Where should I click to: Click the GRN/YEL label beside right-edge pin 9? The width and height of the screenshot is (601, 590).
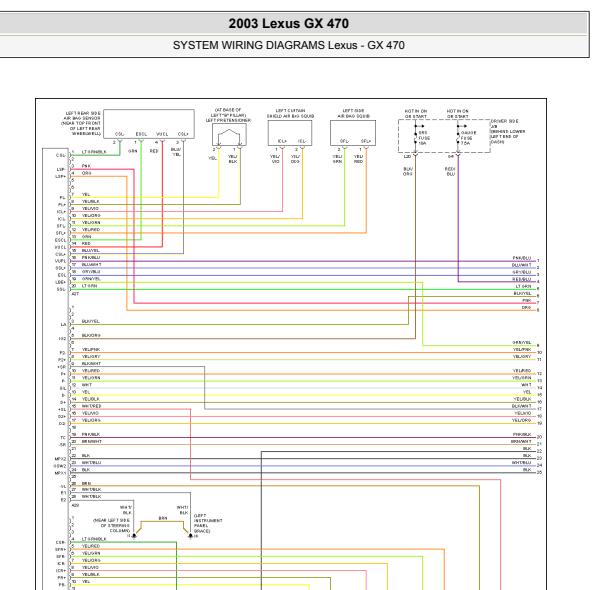coord(522,342)
